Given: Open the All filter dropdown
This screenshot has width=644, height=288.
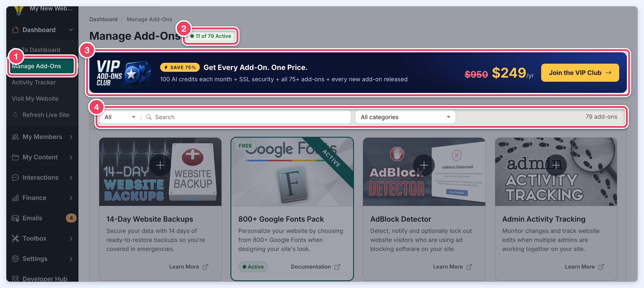Looking at the screenshot, I should pyautogui.click(x=120, y=117).
